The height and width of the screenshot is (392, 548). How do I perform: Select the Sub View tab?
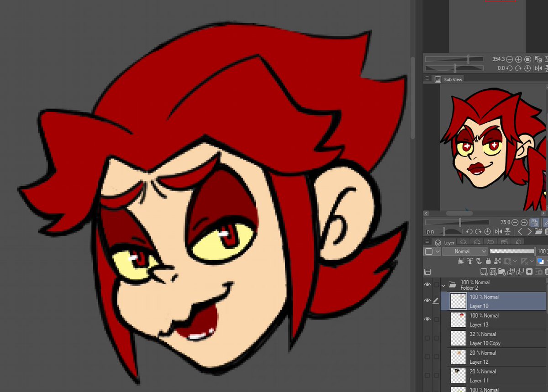[x=448, y=79]
